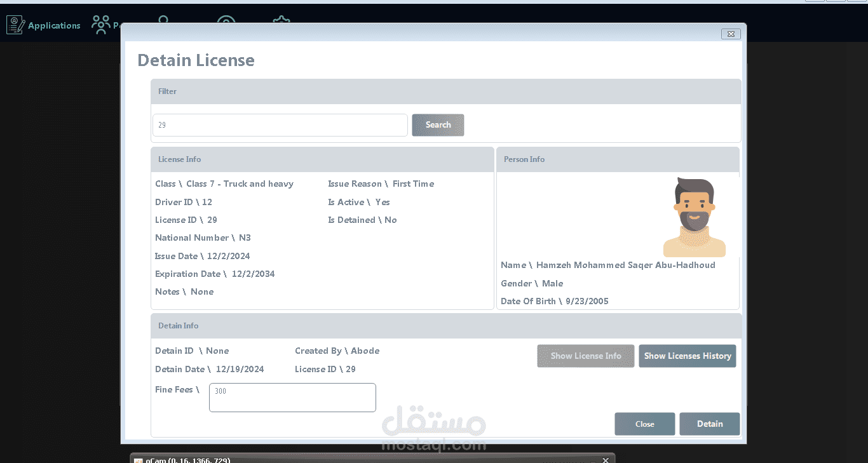Click the Class 7 - Truck and heavy text
Screen dimensions: 868x463
coord(240,184)
